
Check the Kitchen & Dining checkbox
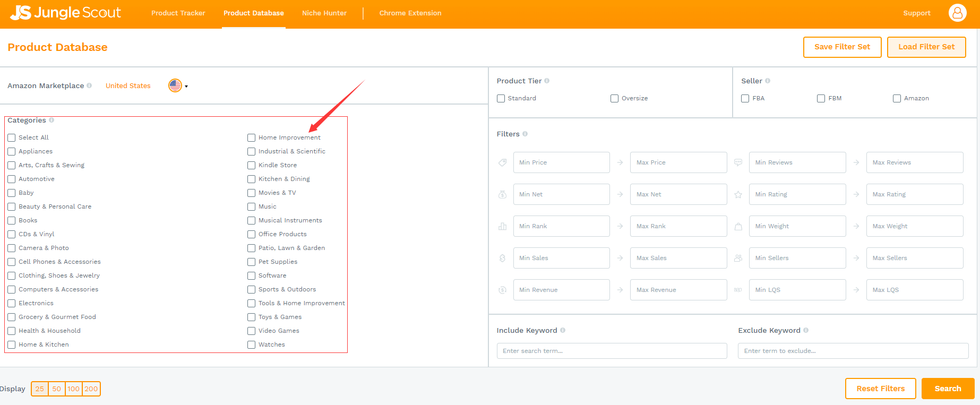[252, 179]
